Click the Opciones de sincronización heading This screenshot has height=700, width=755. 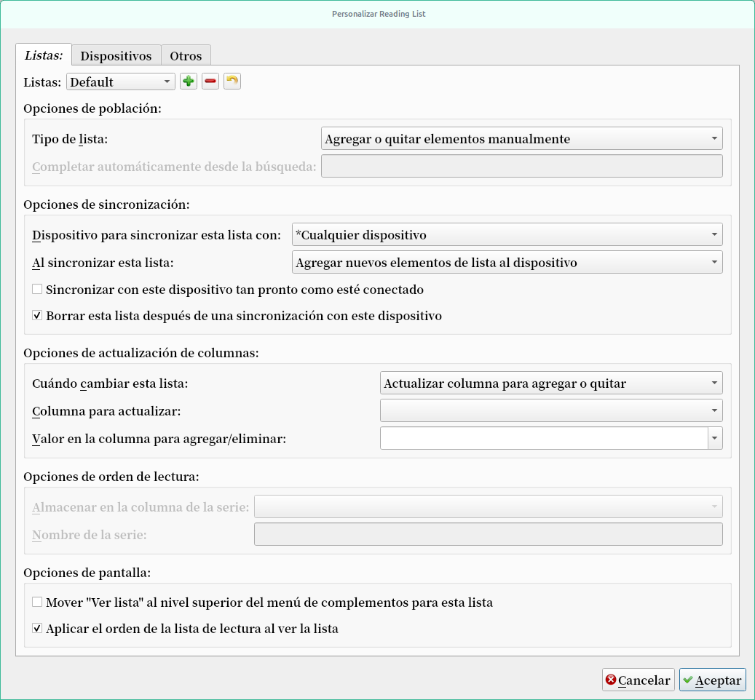106,205
